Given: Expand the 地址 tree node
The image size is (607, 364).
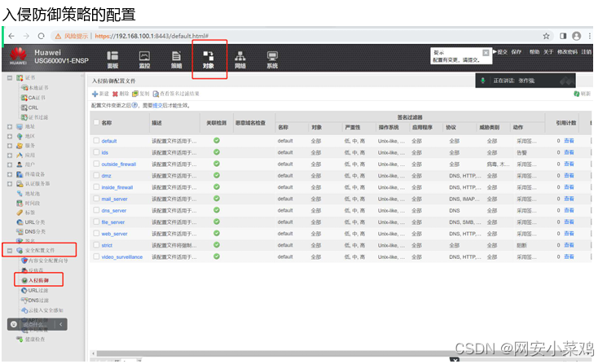Looking at the screenshot, I should pos(9,126).
